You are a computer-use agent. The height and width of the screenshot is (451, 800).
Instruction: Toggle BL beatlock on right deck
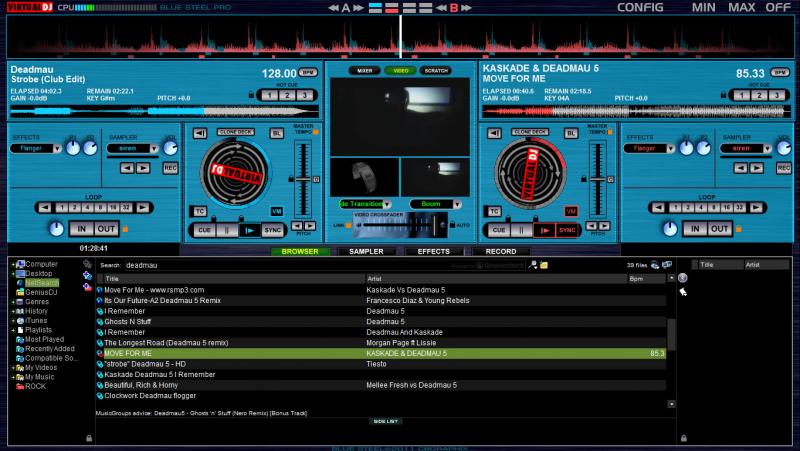570,133
